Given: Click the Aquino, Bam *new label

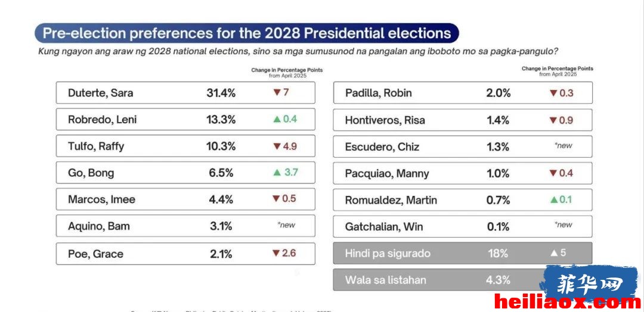Looking at the screenshot, I should click(x=286, y=225).
